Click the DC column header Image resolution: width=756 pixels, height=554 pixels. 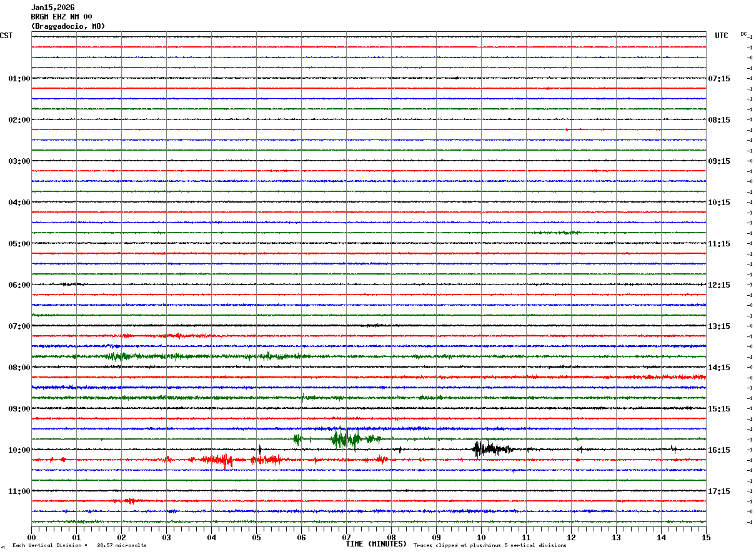[744, 34]
